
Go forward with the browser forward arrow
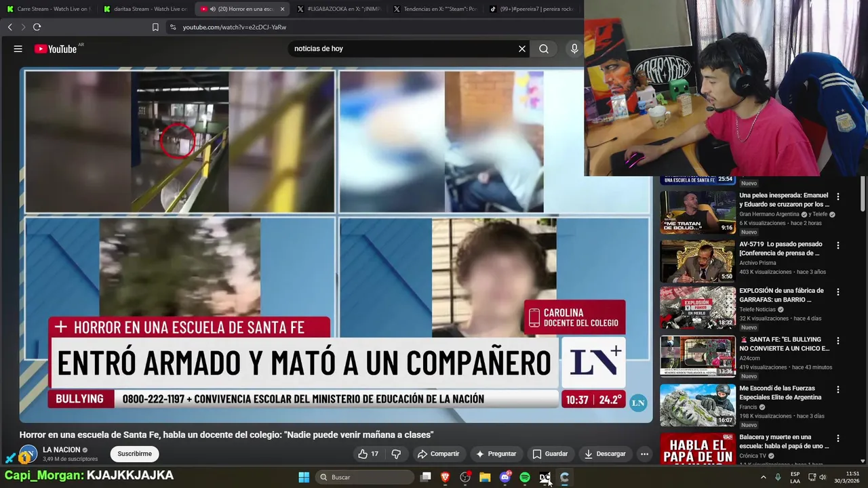pos(23,27)
